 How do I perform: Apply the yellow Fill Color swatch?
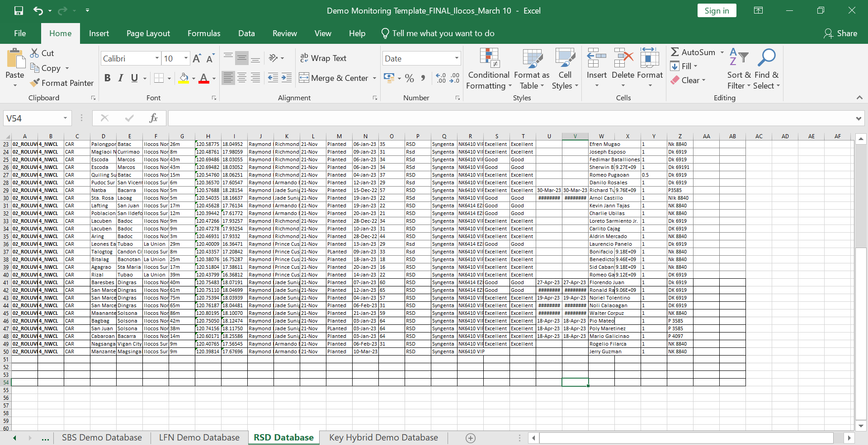(184, 78)
